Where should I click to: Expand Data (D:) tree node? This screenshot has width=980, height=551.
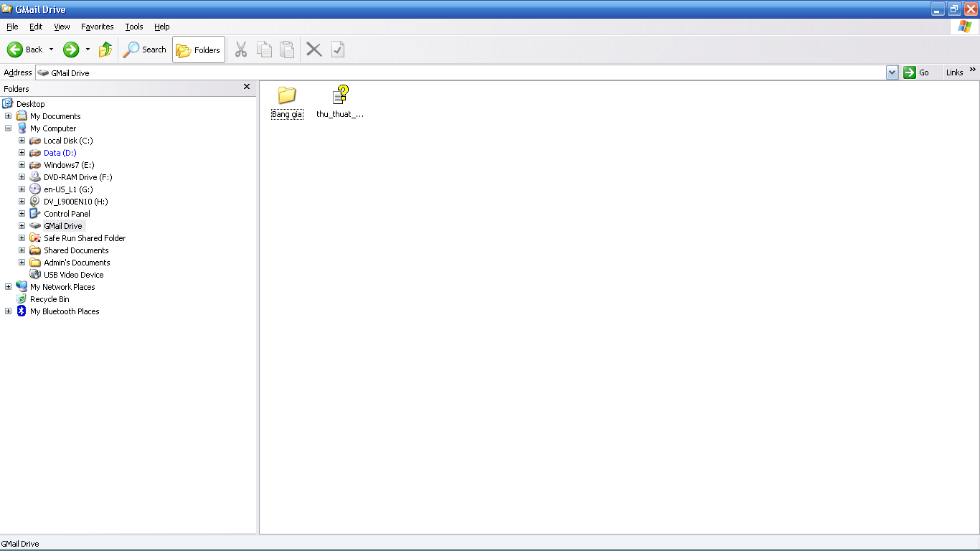click(x=22, y=153)
